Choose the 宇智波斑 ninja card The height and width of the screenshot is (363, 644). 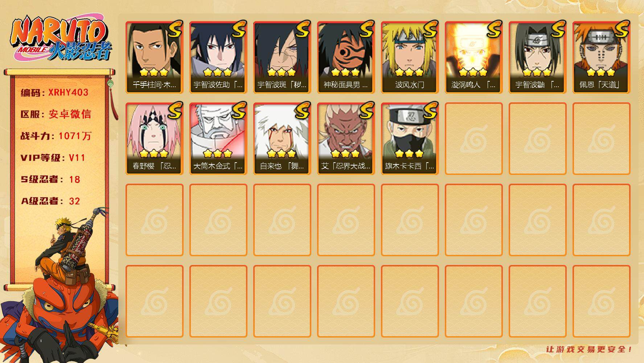[x=282, y=57]
